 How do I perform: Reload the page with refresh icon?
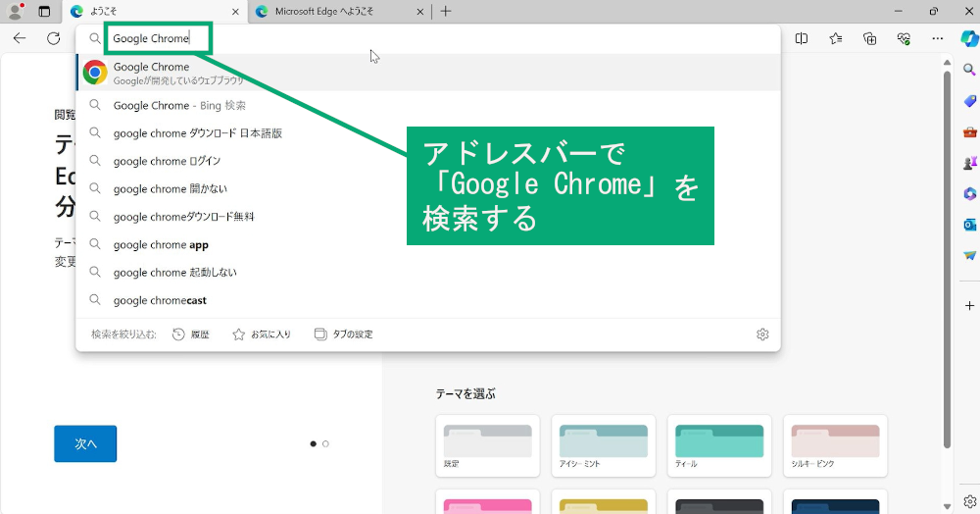[x=54, y=39]
